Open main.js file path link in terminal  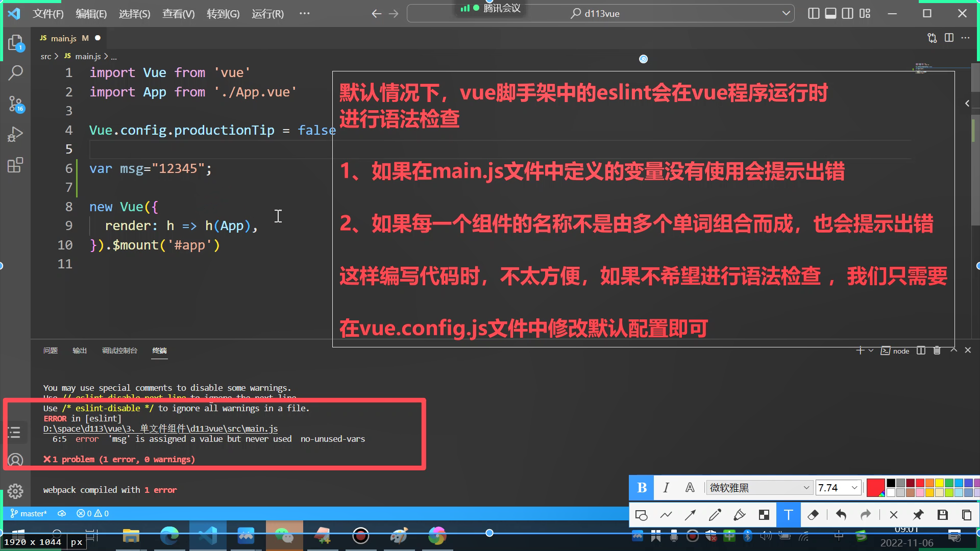[x=161, y=429]
